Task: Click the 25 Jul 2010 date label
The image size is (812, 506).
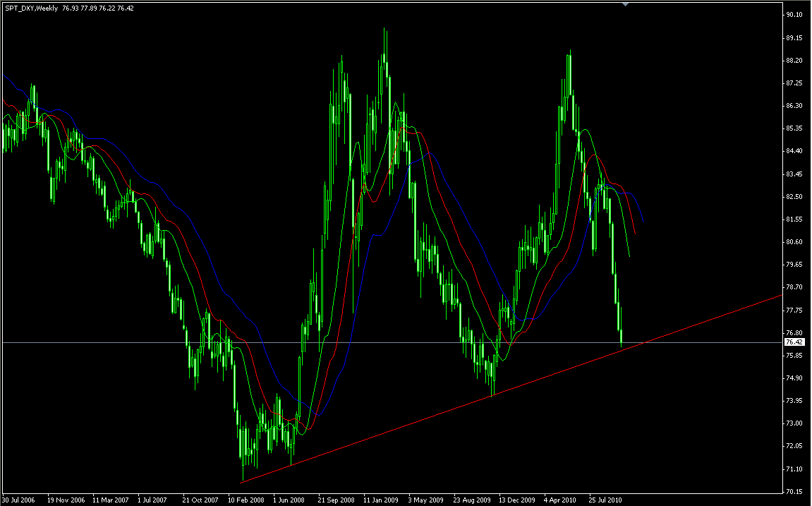Action: click(x=605, y=500)
